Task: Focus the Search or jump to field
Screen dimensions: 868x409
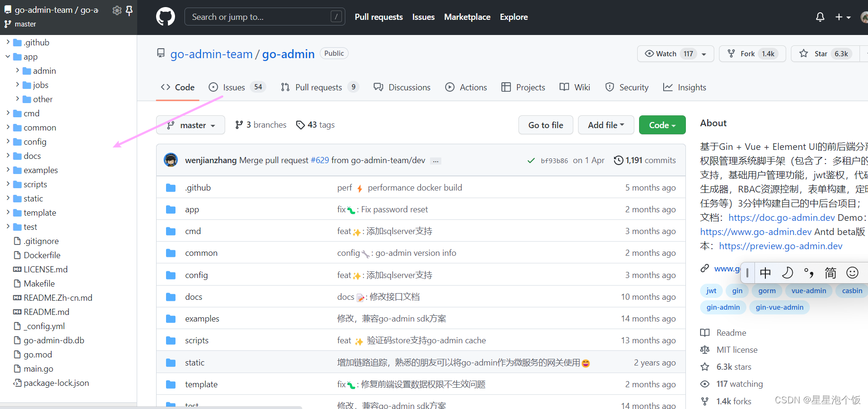Action: 265,17
